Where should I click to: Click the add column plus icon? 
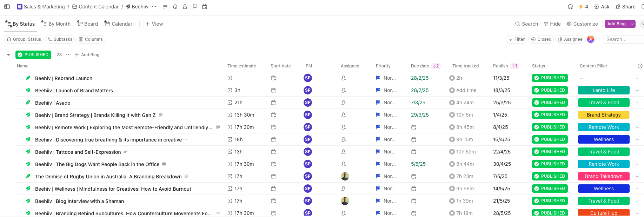pos(640,66)
